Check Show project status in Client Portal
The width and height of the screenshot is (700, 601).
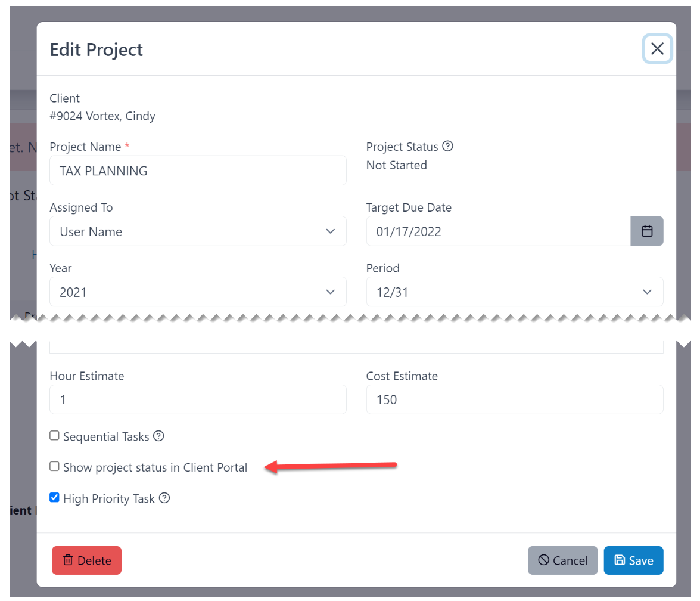(54, 466)
